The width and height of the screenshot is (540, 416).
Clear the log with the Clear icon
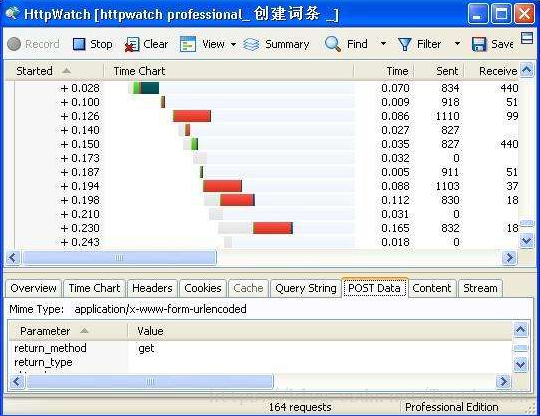pos(132,44)
